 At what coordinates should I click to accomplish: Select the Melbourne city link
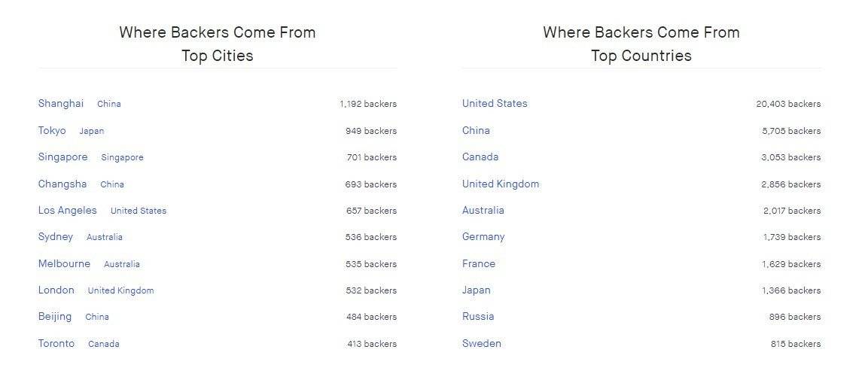(x=64, y=264)
